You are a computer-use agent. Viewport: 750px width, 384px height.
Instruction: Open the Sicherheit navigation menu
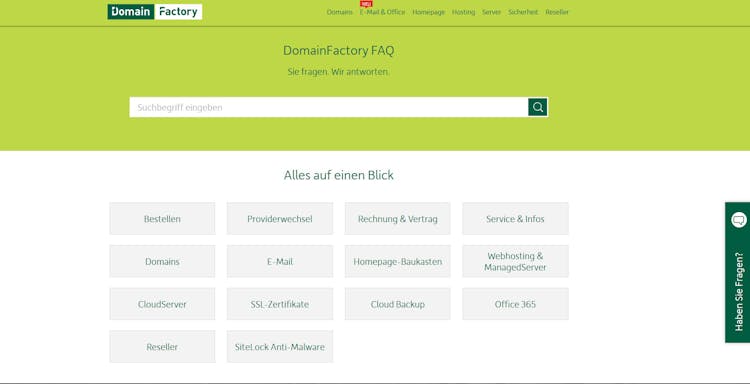pos(523,12)
